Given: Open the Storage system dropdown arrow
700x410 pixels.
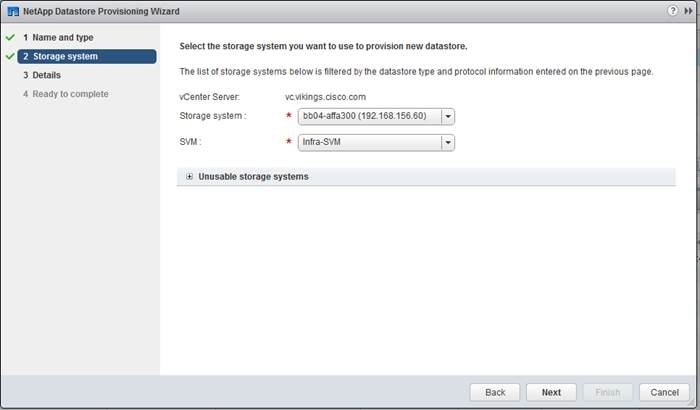Looking at the screenshot, I should coord(448,117).
